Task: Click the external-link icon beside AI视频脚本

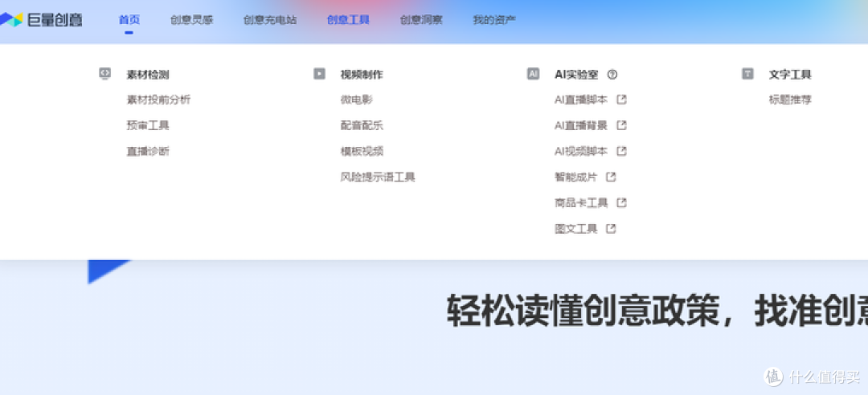Action: (621, 151)
